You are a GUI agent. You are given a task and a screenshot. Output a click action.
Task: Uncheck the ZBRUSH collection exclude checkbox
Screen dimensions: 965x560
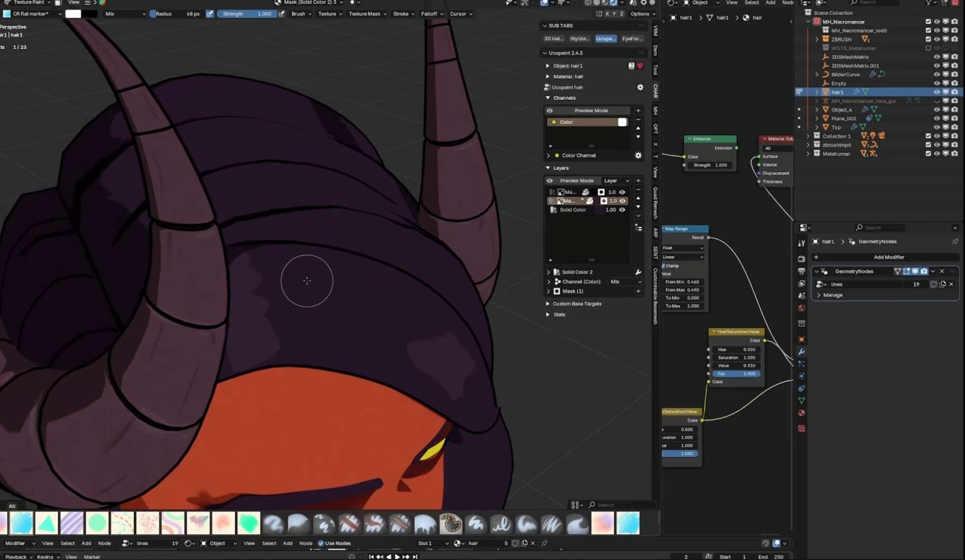(x=928, y=39)
